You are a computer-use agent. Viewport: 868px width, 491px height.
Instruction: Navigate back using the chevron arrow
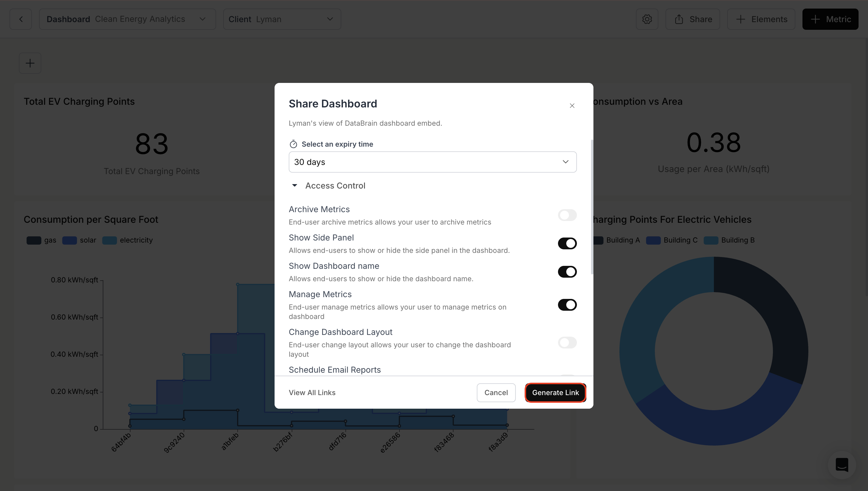[x=21, y=19]
